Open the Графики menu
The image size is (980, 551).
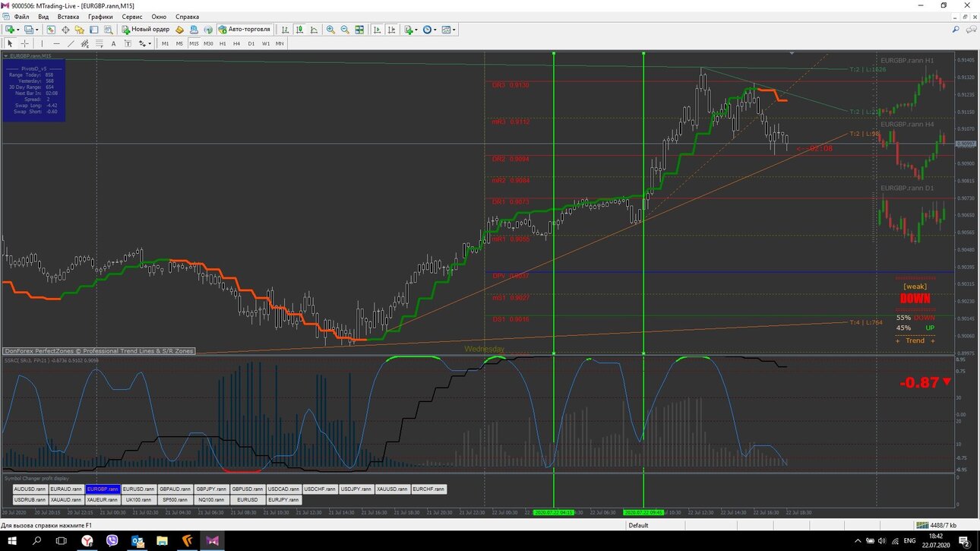(x=100, y=17)
